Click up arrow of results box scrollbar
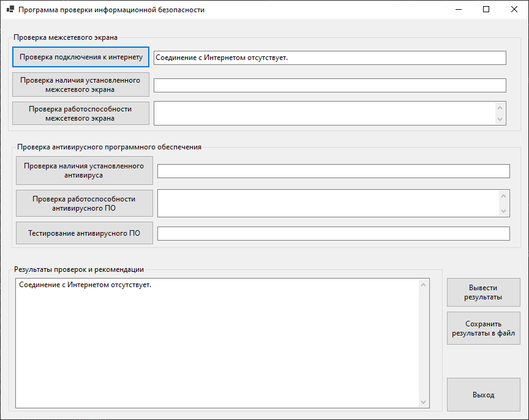This screenshot has width=529, height=420. click(x=424, y=285)
